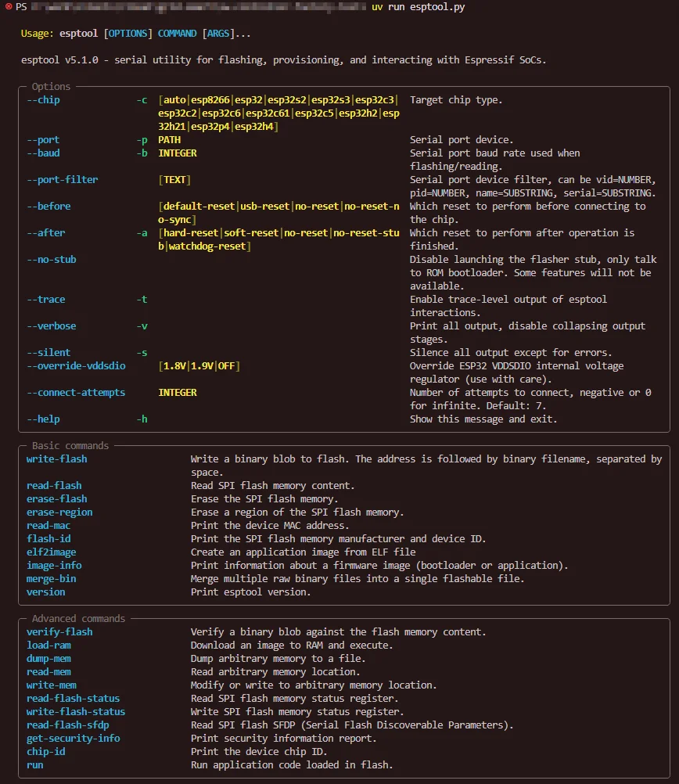Click the usb-reset choice under --before
Image resolution: width=679 pixels, height=784 pixels.
point(264,207)
